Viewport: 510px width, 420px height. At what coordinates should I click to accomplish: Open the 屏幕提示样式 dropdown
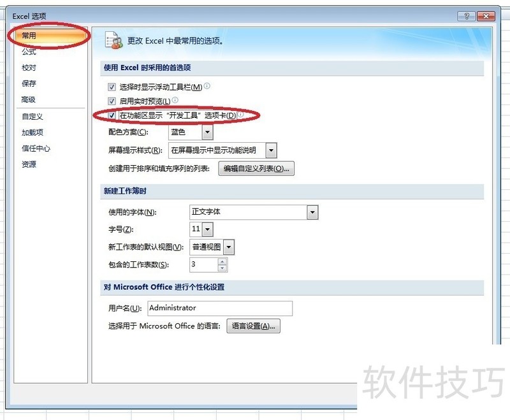pyautogui.click(x=272, y=150)
